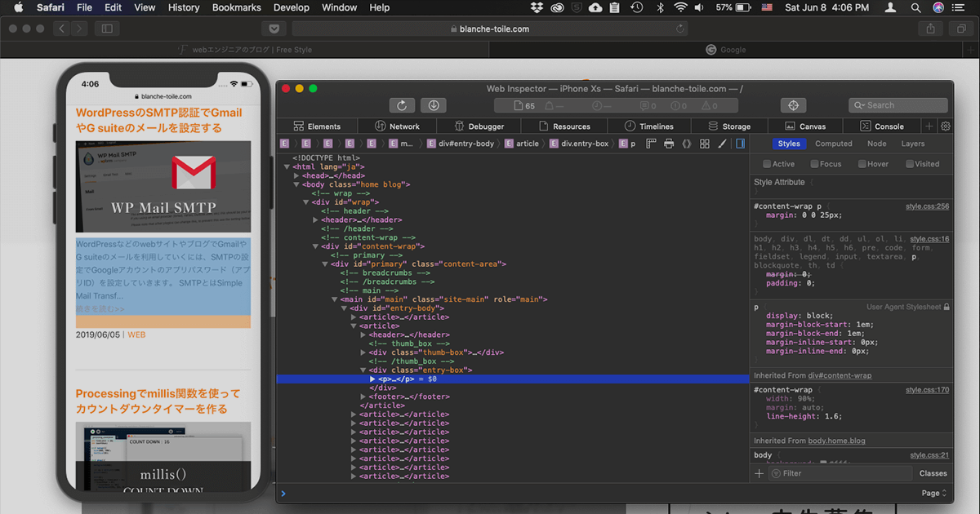
Task: Open Web Inspector settings via the gear icon
Action: point(945,126)
